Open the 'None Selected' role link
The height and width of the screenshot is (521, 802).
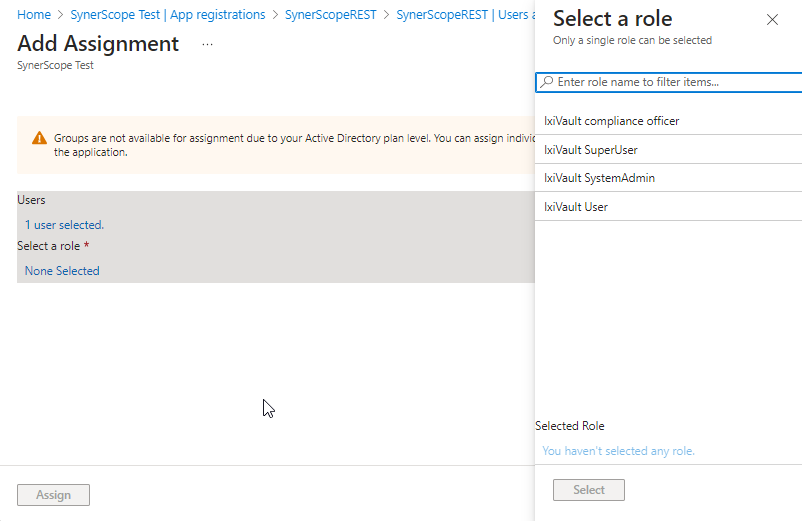62,271
